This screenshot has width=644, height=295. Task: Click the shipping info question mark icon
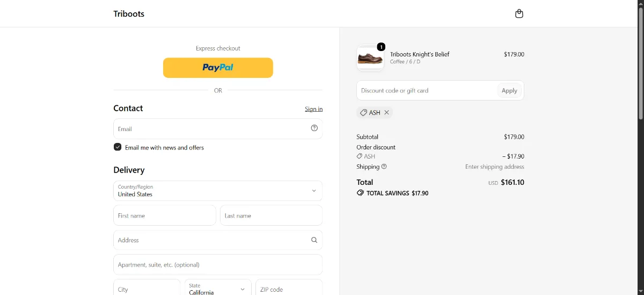pyautogui.click(x=384, y=167)
